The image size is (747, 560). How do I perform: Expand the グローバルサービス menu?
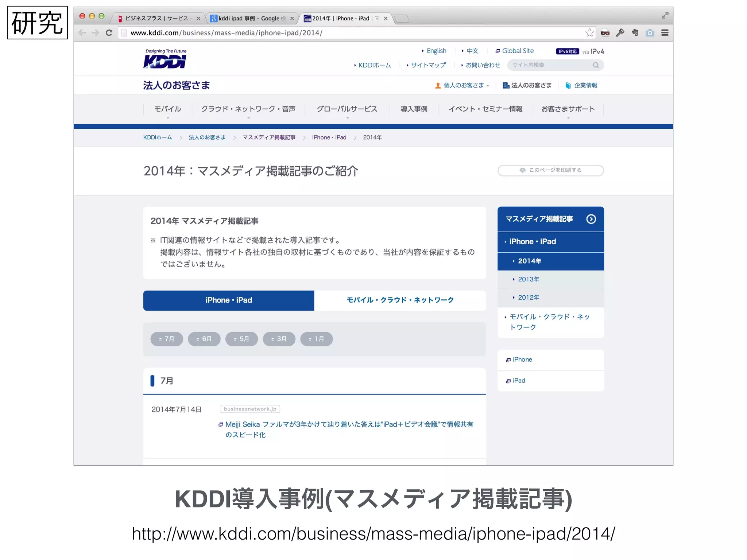[347, 109]
